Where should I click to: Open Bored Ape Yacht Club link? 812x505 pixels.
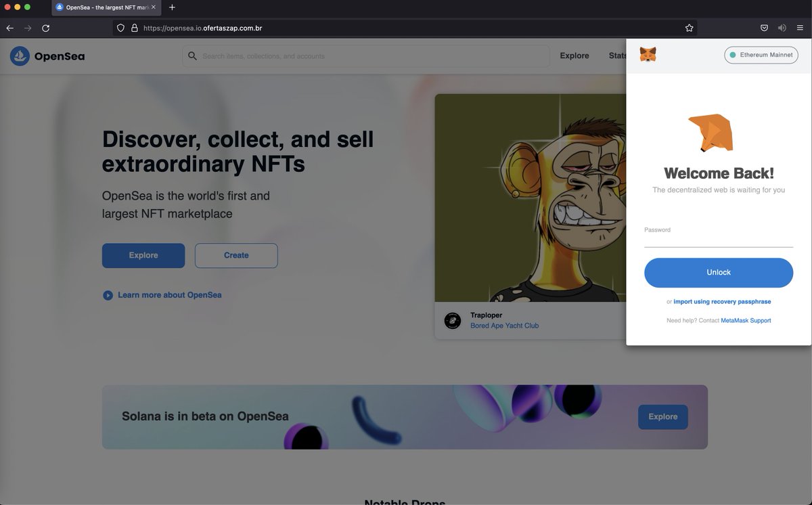(505, 326)
